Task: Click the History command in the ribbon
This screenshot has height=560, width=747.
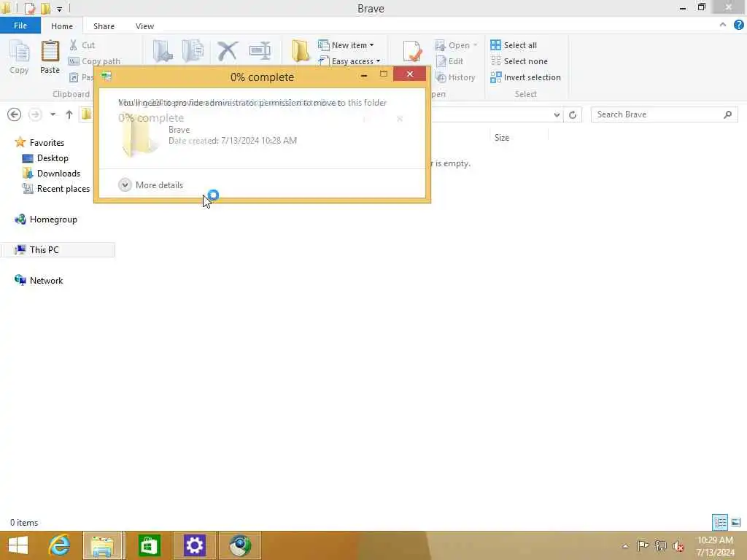Action: (455, 77)
